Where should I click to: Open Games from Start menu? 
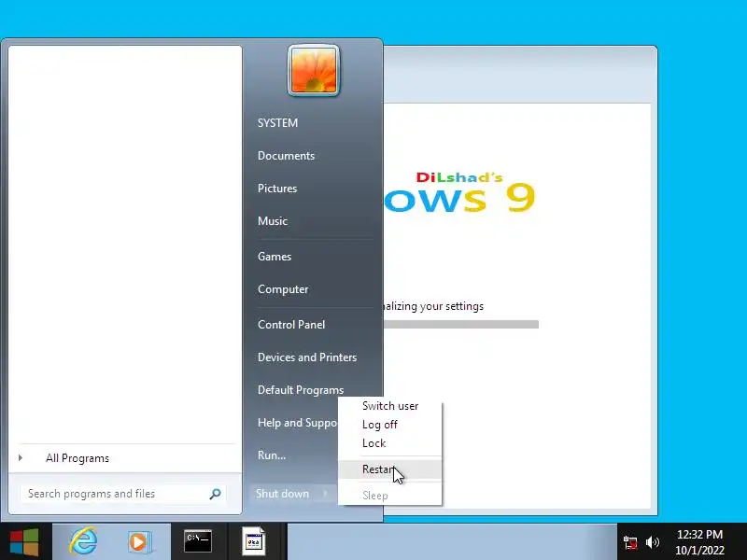(x=275, y=256)
